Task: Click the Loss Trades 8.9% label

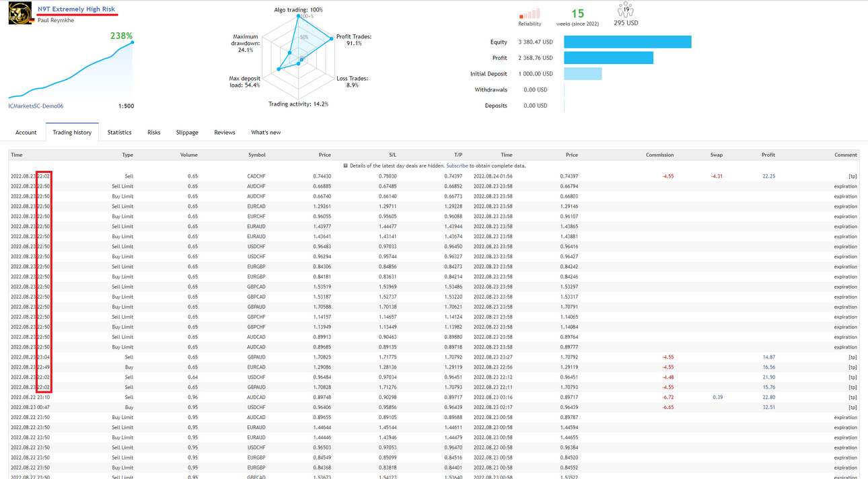Action: [353, 82]
